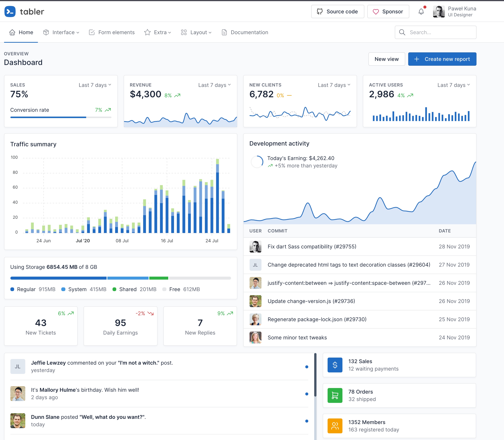Click the green shopping cart Orders icon

[x=335, y=395]
